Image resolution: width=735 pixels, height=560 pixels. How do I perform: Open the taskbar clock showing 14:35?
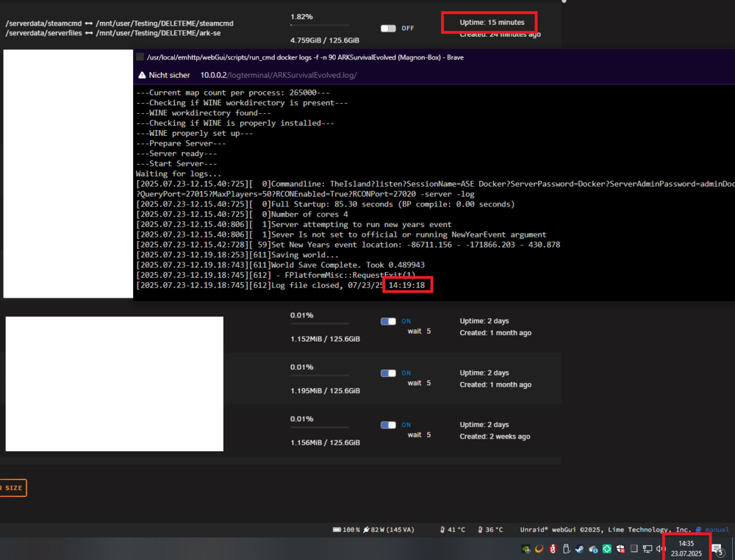tap(686, 549)
